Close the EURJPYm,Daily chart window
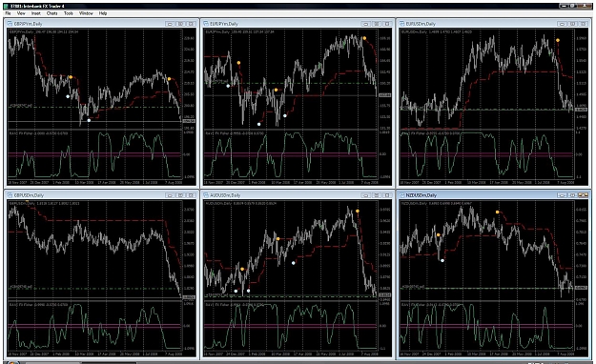Image resolution: width=596 pixels, height=364 pixels. coord(387,24)
